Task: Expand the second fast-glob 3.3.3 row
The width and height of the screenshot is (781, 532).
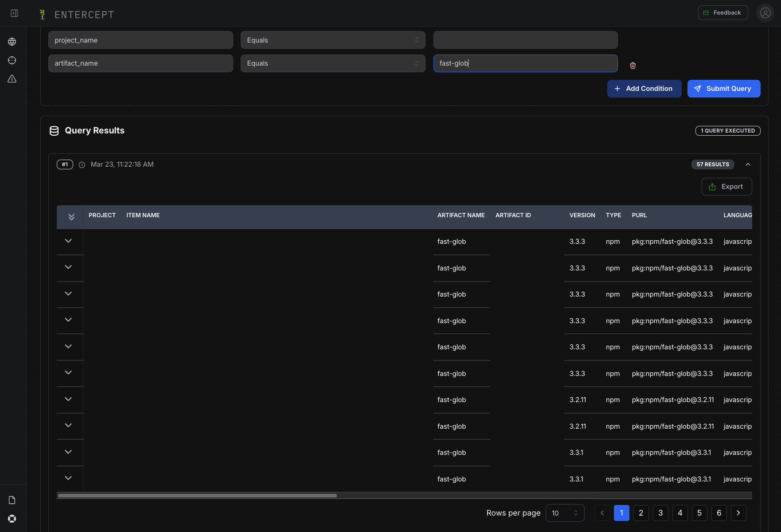Action: tap(68, 267)
